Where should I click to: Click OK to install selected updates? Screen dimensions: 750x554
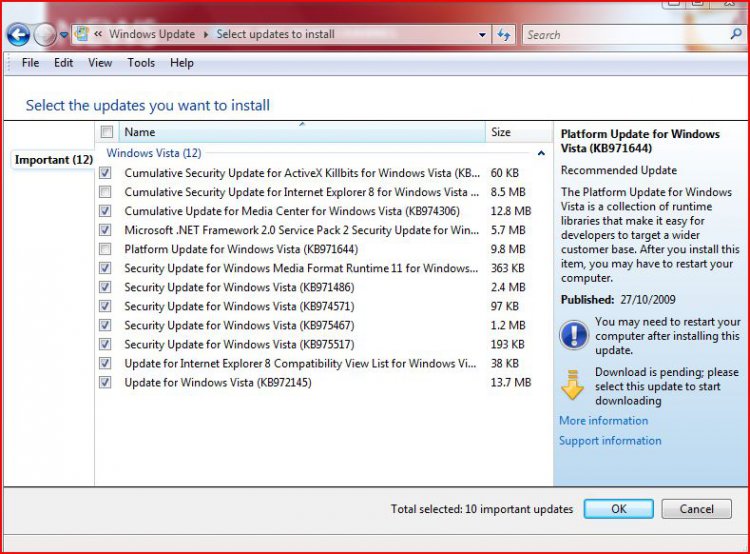point(618,509)
